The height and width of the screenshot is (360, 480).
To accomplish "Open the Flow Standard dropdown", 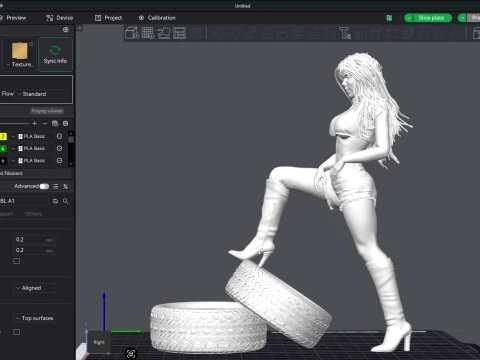I will 41,94.
